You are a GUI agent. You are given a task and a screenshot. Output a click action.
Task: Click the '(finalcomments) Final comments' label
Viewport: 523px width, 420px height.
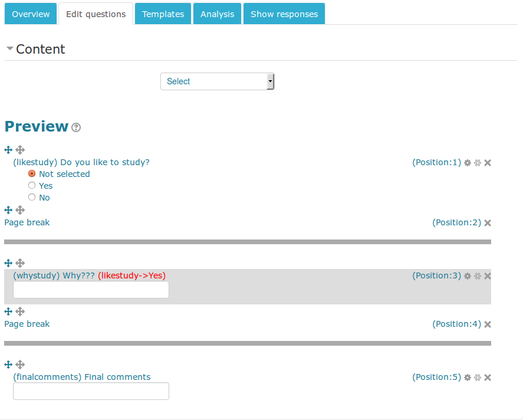tap(82, 377)
